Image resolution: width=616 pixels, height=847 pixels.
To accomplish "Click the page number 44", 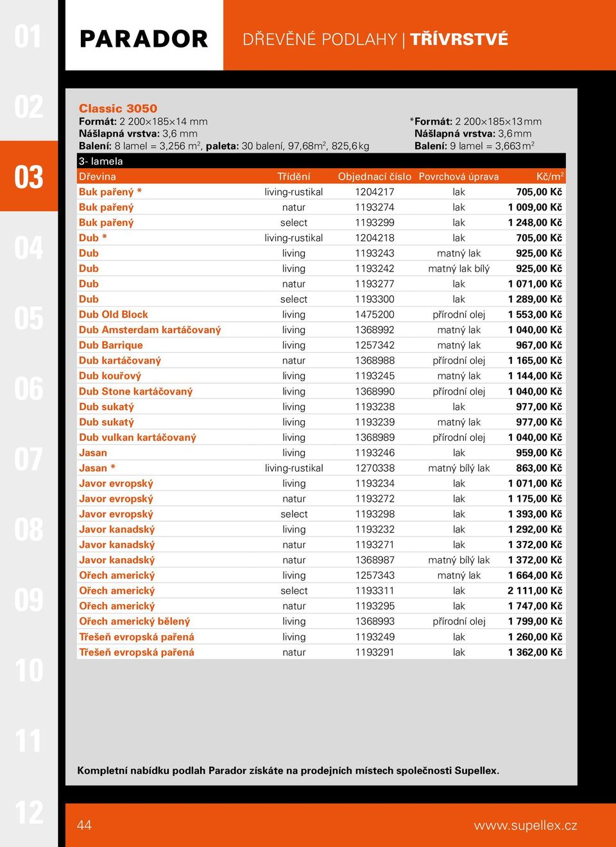I will point(84,825).
